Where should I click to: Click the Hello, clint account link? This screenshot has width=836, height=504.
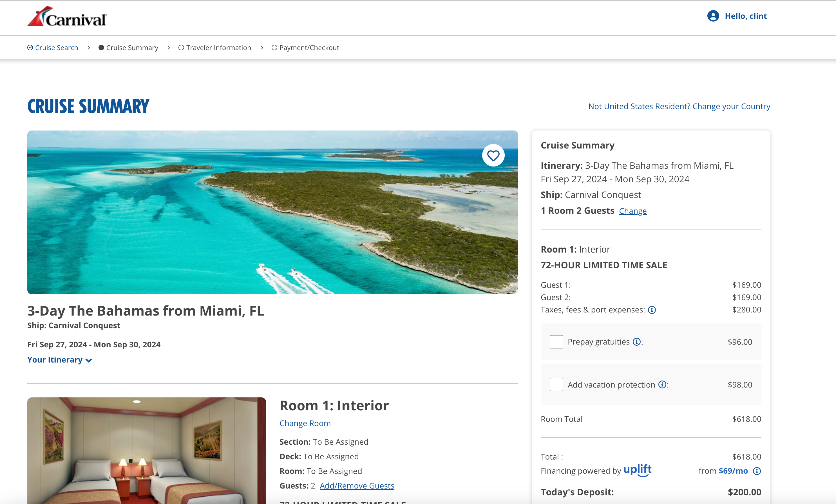coord(745,16)
